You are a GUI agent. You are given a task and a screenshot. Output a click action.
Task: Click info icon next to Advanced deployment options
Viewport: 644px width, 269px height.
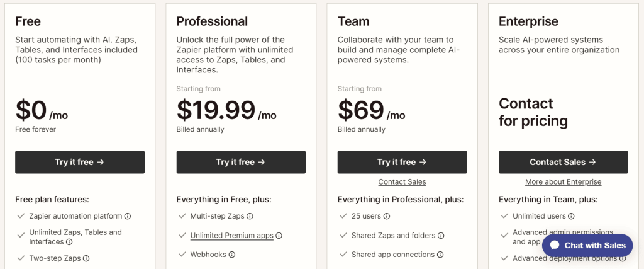pyautogui.click(x=622, y=258)
